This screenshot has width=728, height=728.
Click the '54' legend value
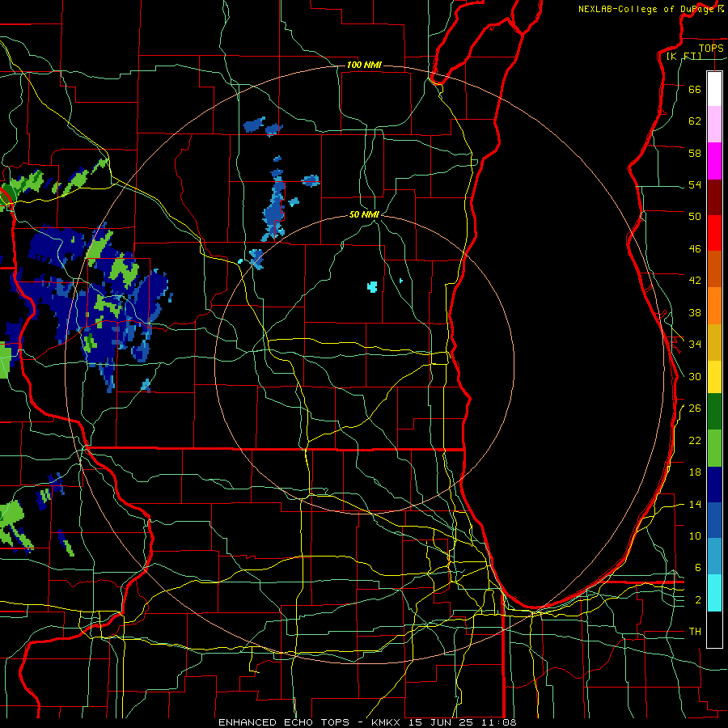(x=695, y=184)
